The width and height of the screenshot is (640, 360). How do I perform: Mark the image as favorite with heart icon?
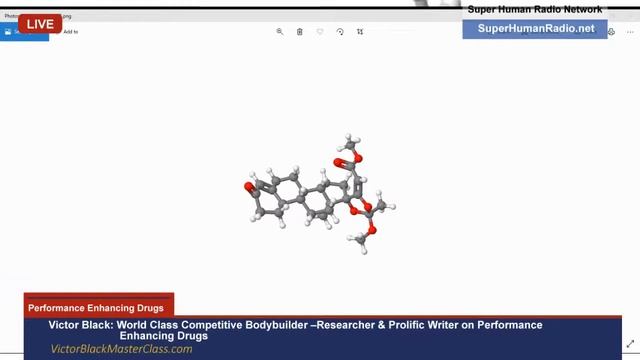tap(320, 32)
